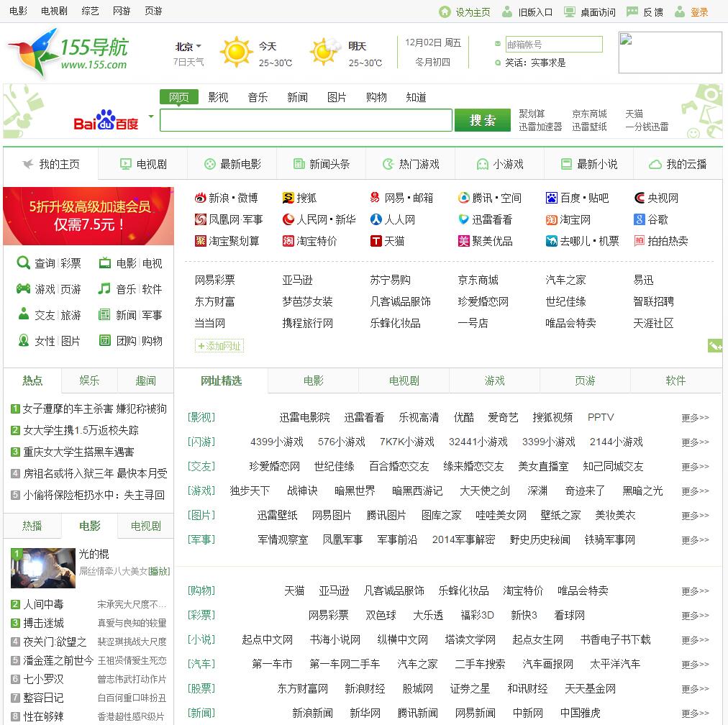
Task: Click the 人人网 icon
Action: click(x=376, y=219)
